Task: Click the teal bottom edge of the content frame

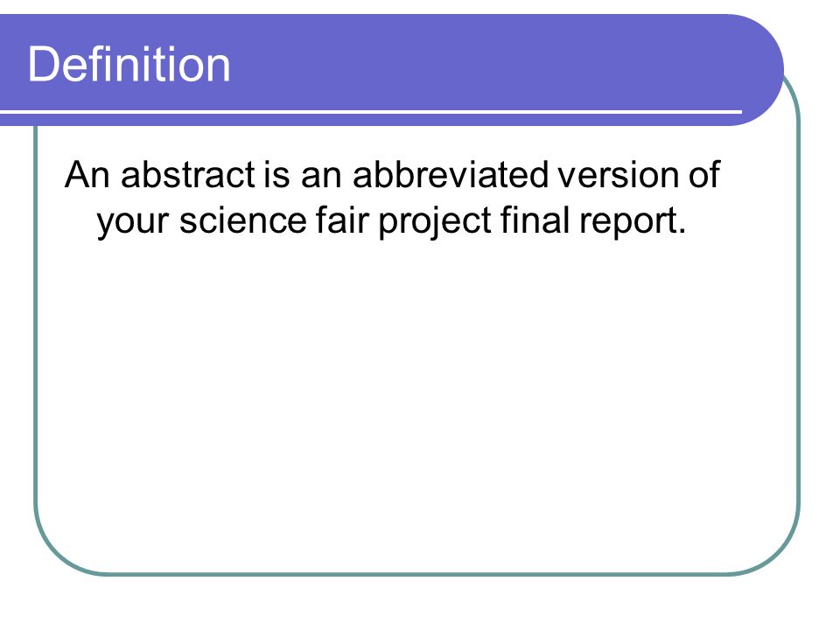Action: pos(418,574)
